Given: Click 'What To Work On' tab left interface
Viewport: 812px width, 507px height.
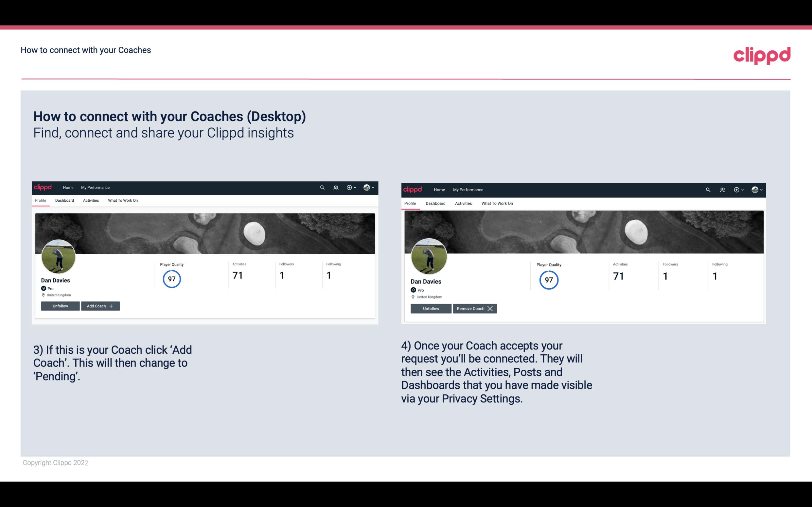Looking at the screenshot, I should (123, 200).
